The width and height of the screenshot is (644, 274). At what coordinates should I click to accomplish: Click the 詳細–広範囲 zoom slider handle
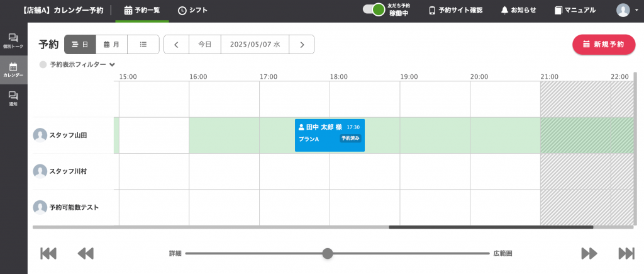coord(327,253)
